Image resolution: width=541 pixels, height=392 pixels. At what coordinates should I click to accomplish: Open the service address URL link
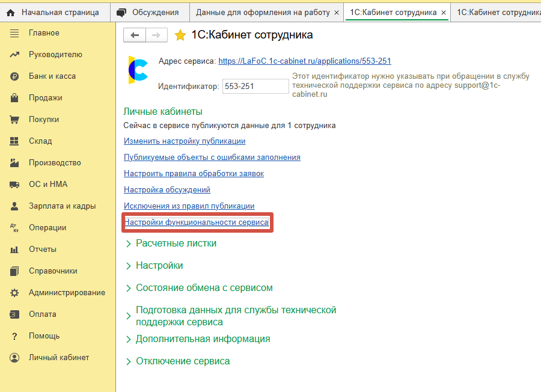tap(305, 61)
